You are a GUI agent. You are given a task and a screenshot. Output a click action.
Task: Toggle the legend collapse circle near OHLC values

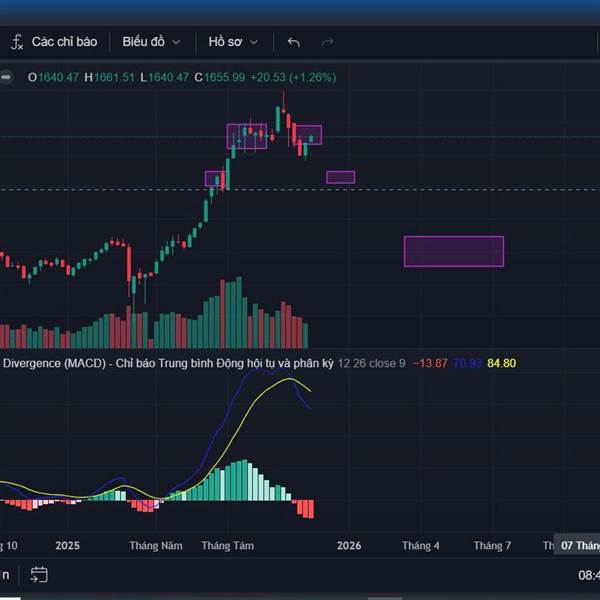6,77
